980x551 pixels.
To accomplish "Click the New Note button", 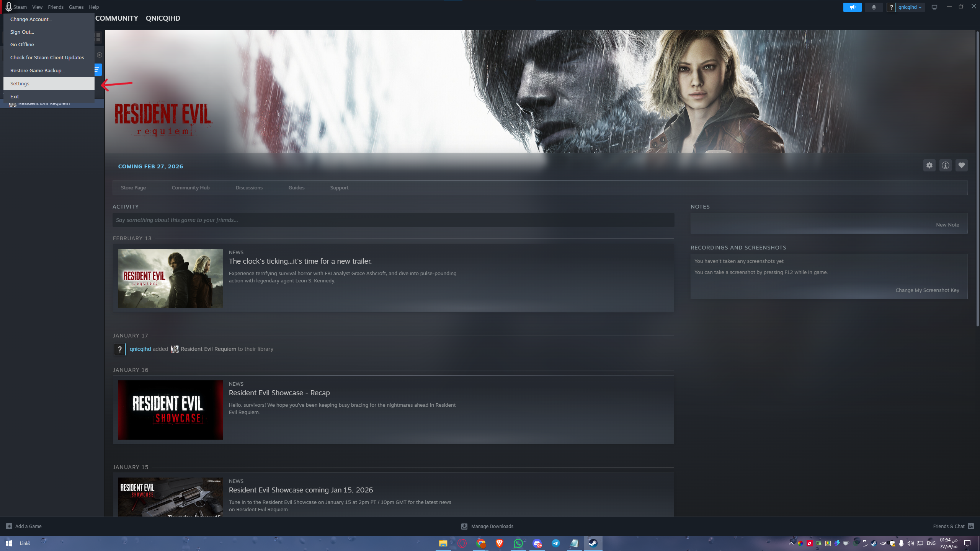I will point(947,225).
